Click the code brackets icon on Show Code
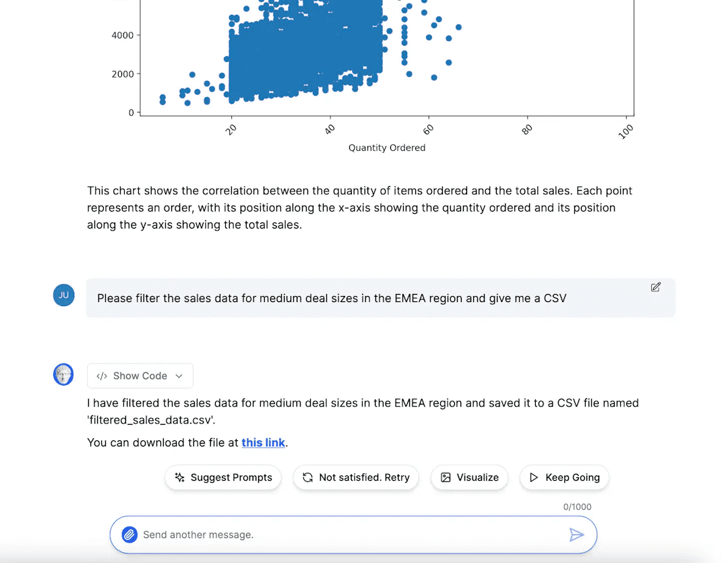Viewport: 728px width, 563px height. [x=102, y=376]
